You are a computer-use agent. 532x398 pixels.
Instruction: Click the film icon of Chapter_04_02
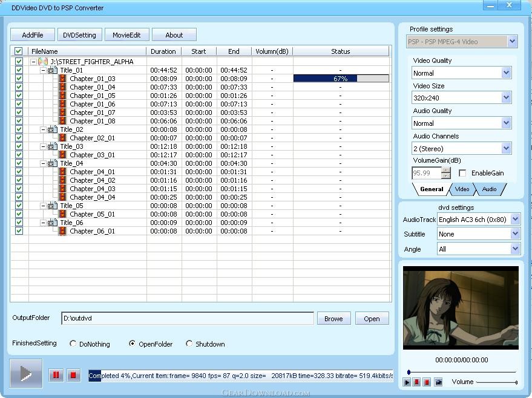62,180
